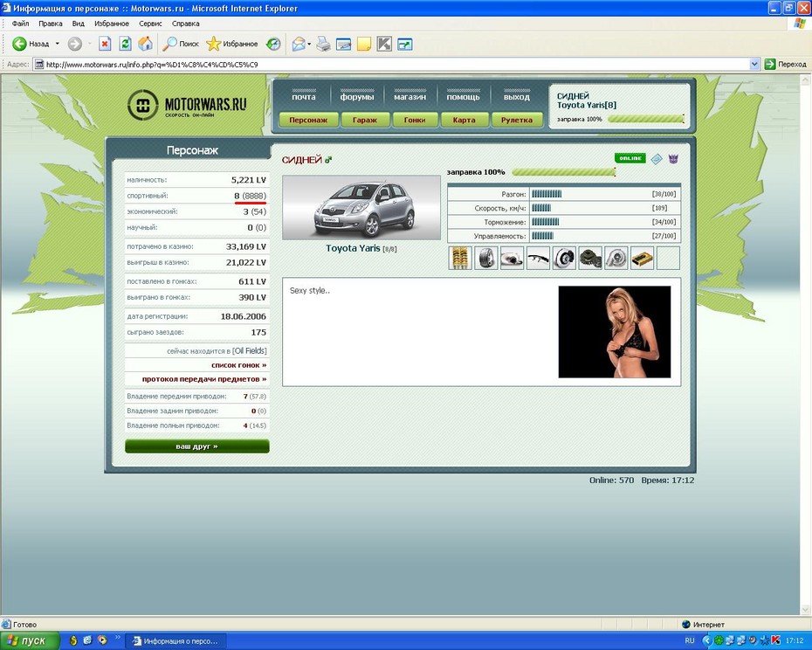Open the address bar URL dropdown

click(754, 65)
